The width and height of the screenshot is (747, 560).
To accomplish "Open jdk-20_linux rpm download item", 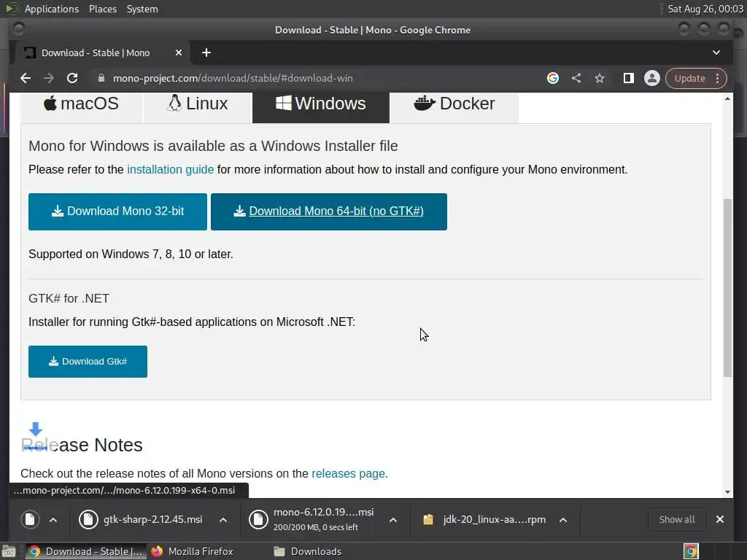I will pyautogui.click(x=484, y=519).
